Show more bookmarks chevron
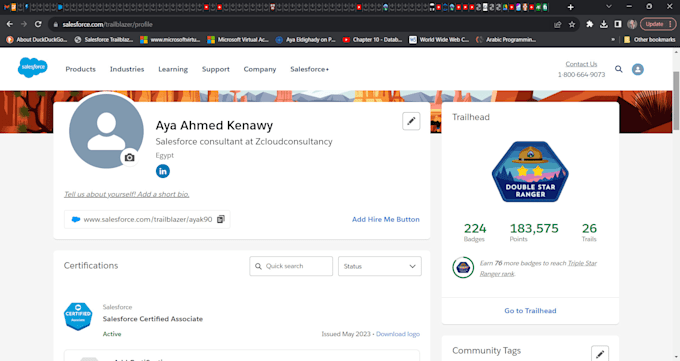The image size is (680, 361). point(613,39)
